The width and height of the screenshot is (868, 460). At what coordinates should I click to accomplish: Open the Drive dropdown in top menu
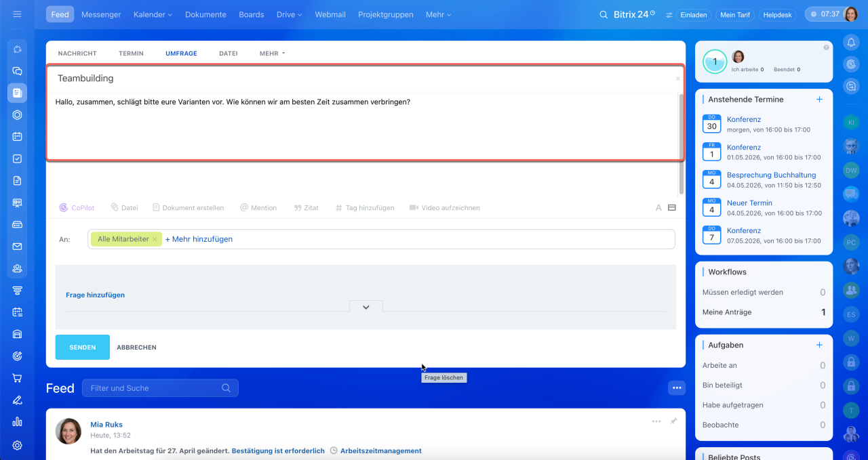coord(289,14)
